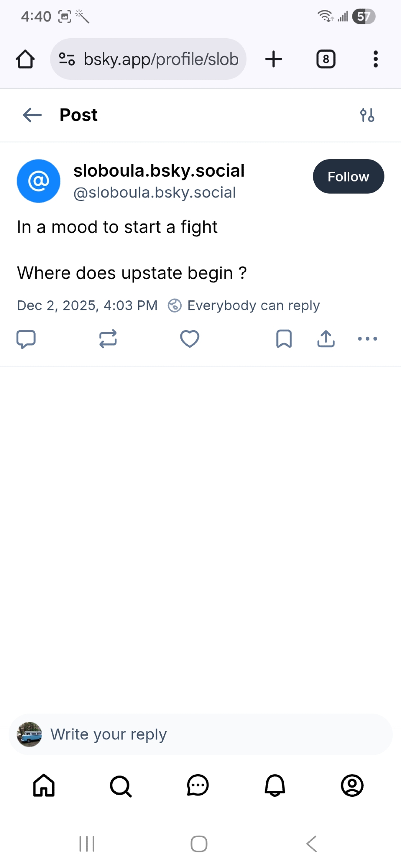Open thread preferences settings icon
Image resolution: width=401 pixels, height=868 pixels.
click(367, 115)
